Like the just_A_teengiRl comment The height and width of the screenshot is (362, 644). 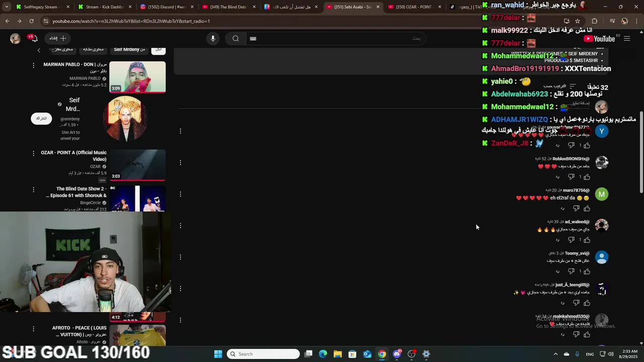tap(587, 303)
